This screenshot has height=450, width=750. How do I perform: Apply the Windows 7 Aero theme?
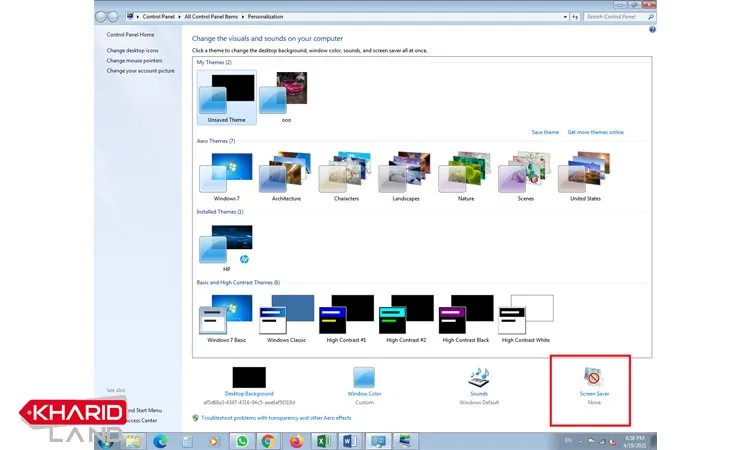tap(226, 177)
